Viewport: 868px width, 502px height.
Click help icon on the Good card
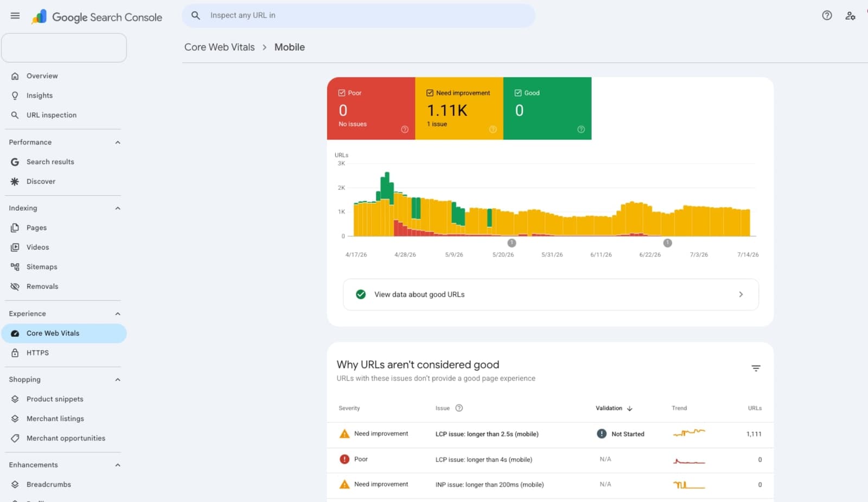581,130
